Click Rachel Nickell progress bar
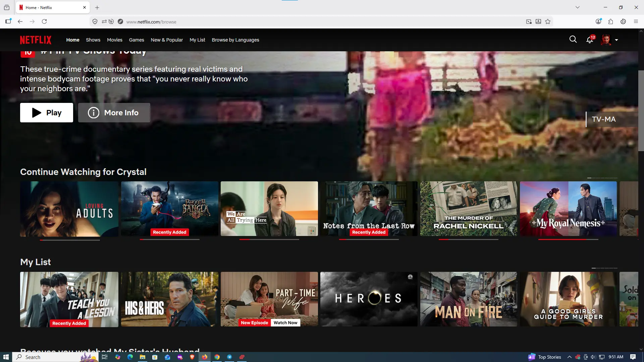The image size is (644, 362). (x=469, y=240)
